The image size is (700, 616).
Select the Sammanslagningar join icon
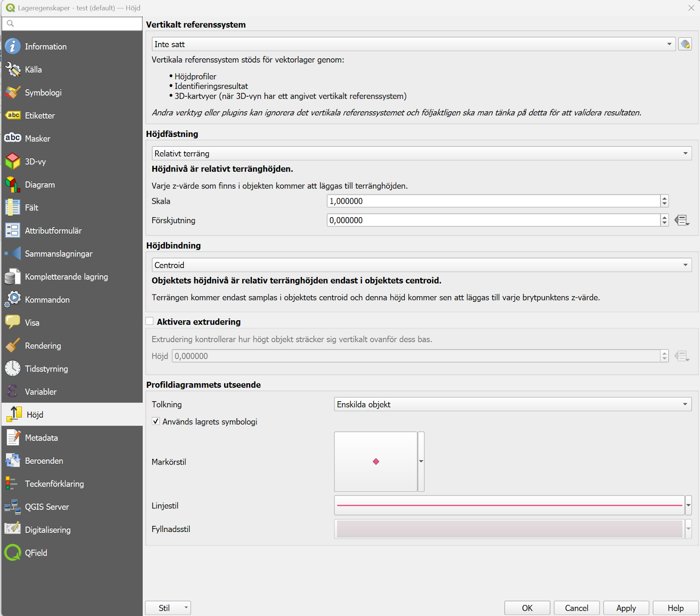click(x=13, y=253)
